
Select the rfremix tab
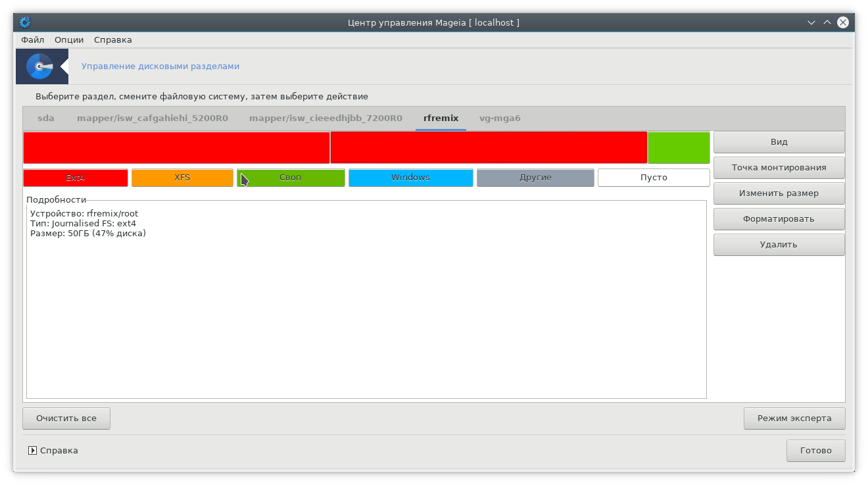441,118
